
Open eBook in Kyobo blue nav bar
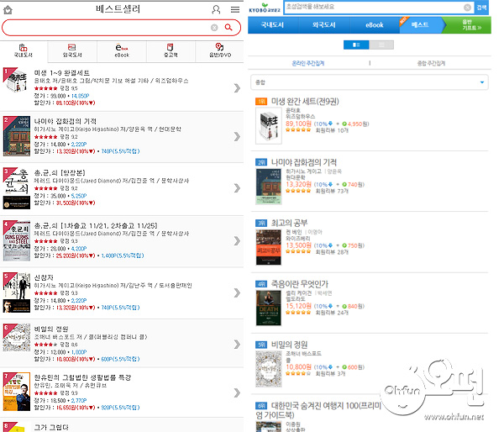pyautogui.click(x=375, y=25)
